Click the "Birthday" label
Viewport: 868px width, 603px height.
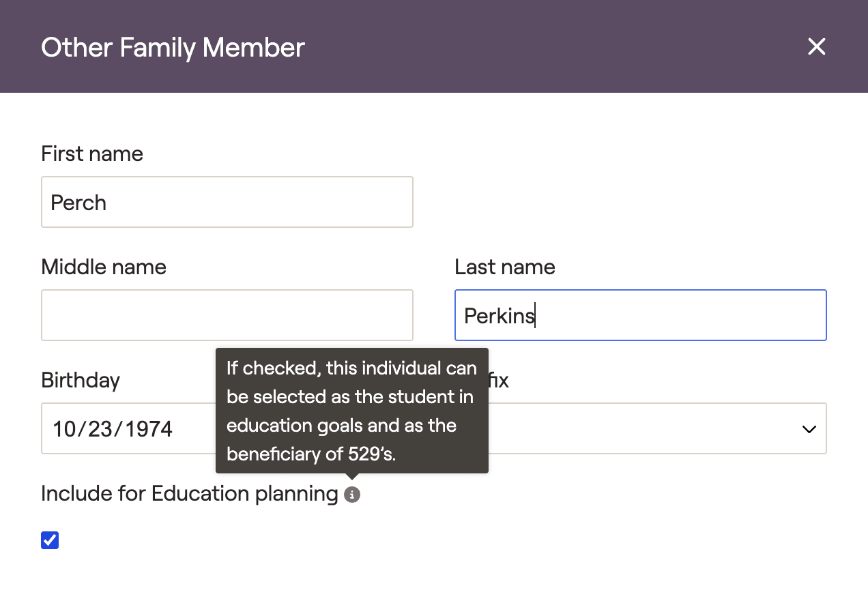[81, 380]
